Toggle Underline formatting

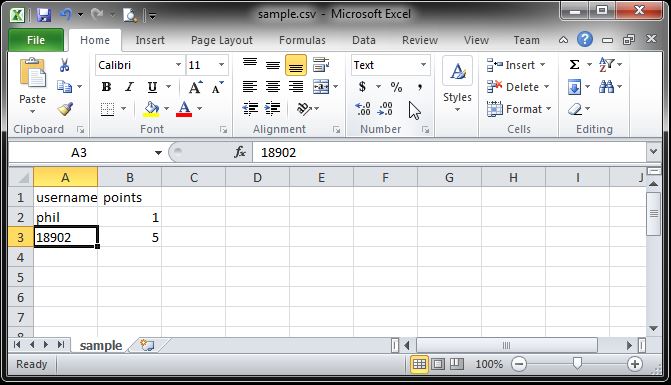(152, 87)
